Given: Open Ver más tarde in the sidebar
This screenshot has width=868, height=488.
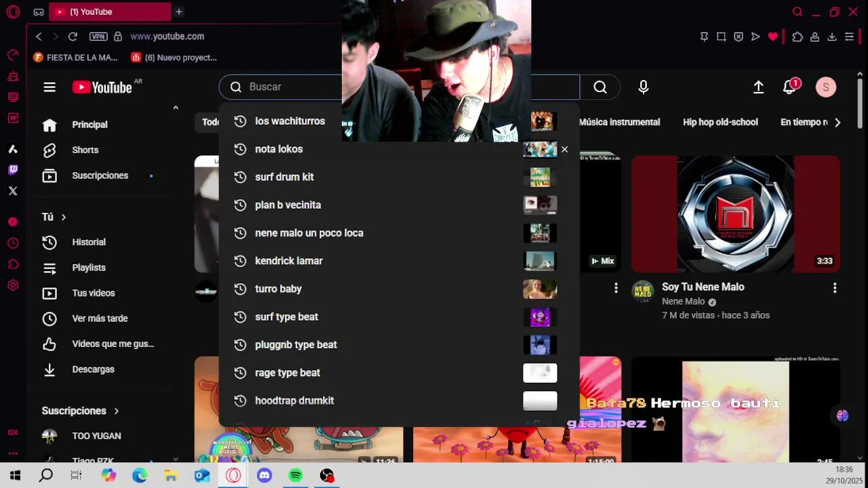Looking at the screenshot, I should click(102, 319).
